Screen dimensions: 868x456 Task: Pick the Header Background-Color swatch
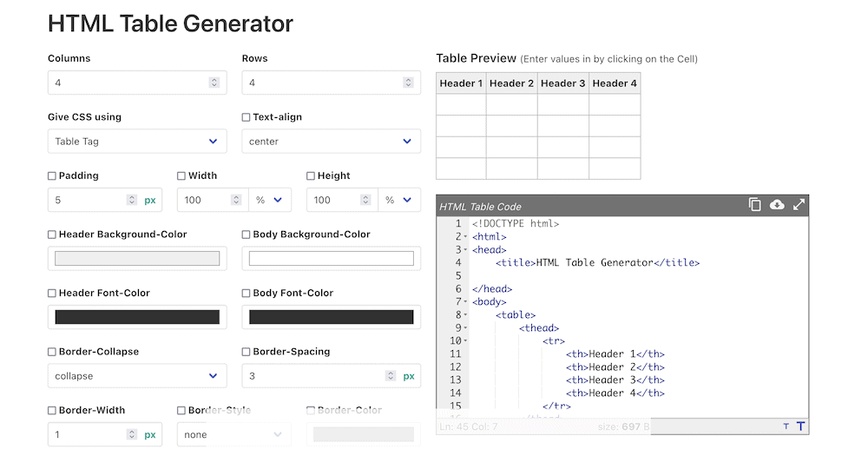tap(137, 259)
